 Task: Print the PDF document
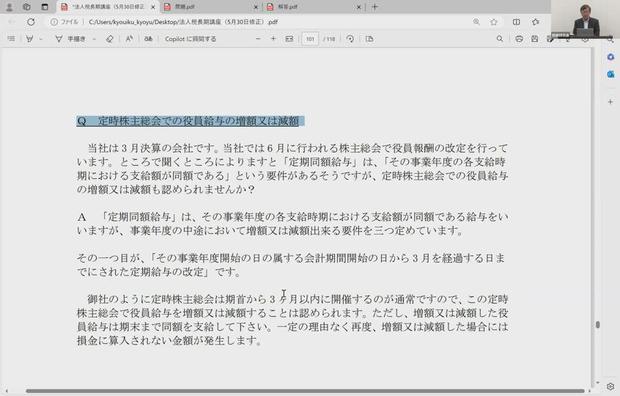[519, 39]
